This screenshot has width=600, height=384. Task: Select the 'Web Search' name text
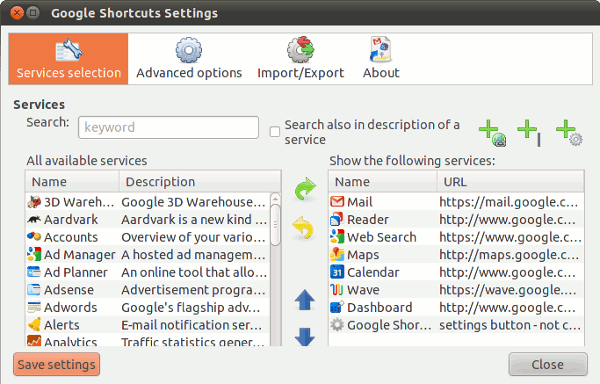382,237
